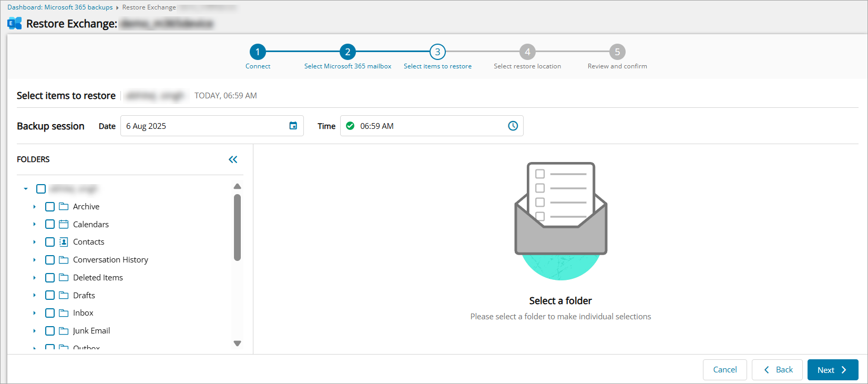Select the Contacts folder label

89,242
